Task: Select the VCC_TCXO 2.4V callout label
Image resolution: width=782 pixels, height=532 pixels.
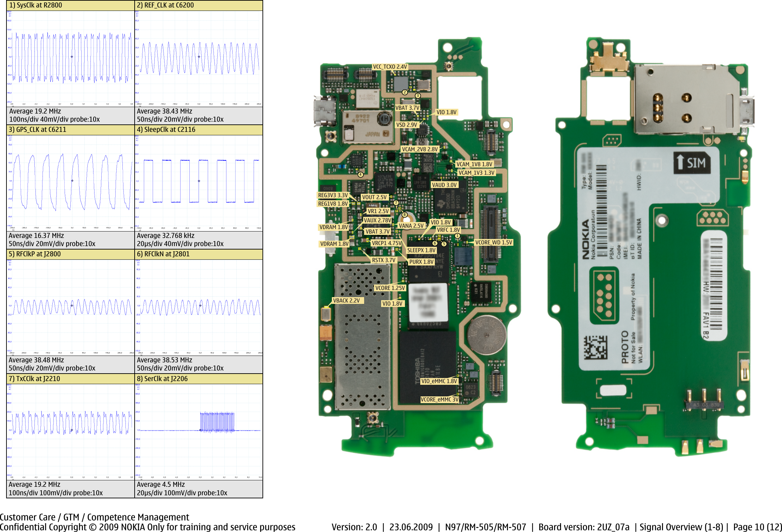Action: click(390, 67)
